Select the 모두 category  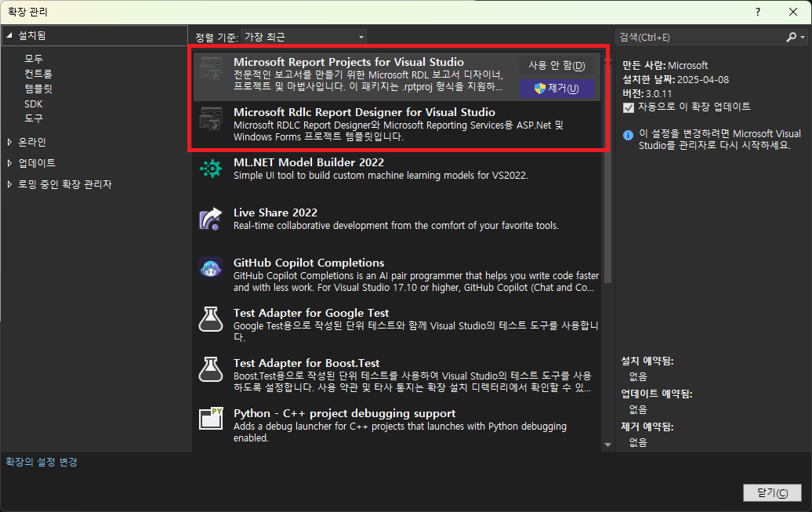point(34,59)
